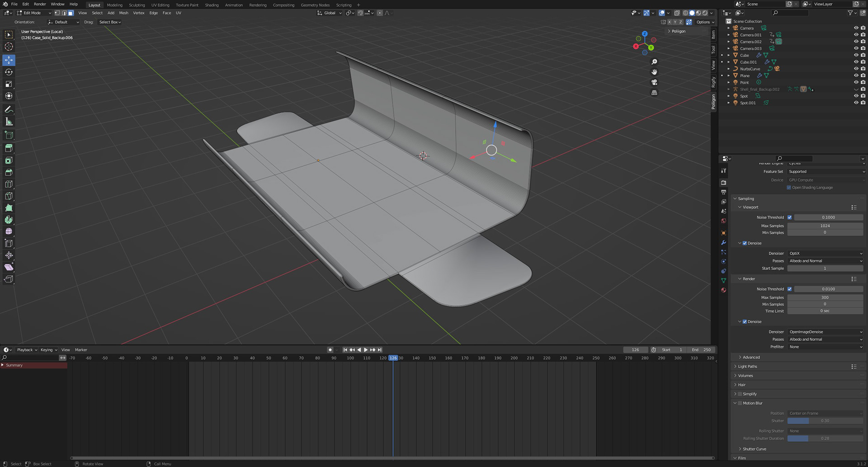
Task: Select the Rotate tool
Action: 9,72
